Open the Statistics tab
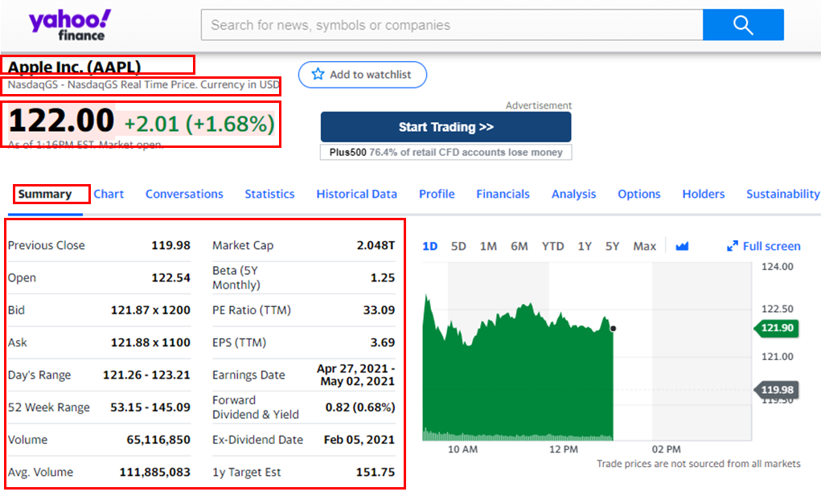 [x=269, y=195]
